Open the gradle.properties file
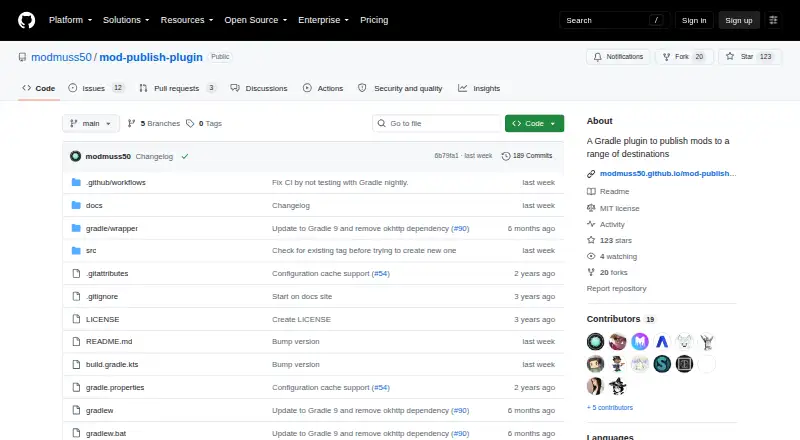 pos(115,387)
